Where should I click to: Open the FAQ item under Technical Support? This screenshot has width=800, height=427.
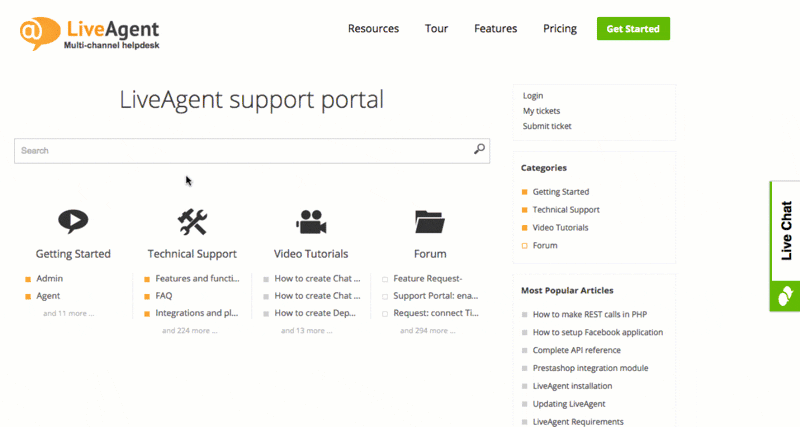(164, 296)
